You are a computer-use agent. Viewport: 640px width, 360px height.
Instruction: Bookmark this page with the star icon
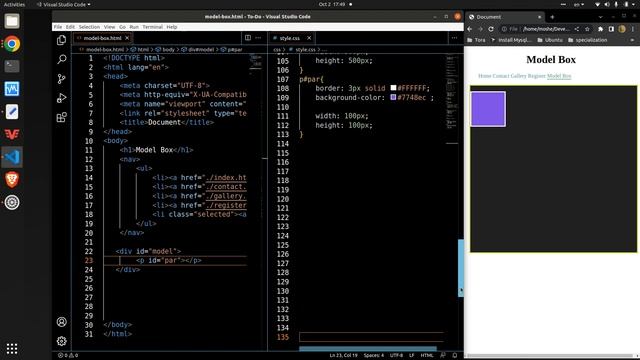[587, 29]
